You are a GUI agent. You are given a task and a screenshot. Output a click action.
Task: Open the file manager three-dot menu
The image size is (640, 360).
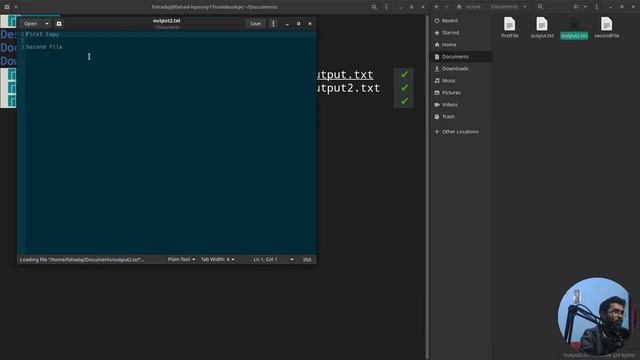coord(596,7)
